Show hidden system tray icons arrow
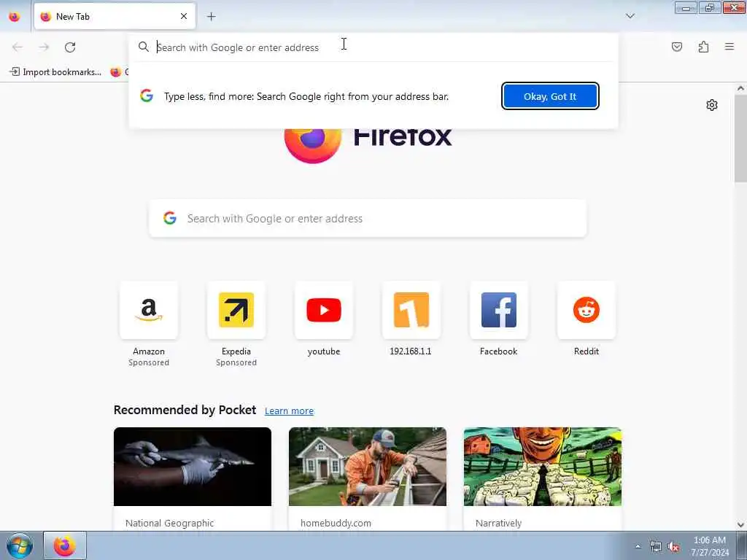 pyautogui.click(x=638, y=546)
